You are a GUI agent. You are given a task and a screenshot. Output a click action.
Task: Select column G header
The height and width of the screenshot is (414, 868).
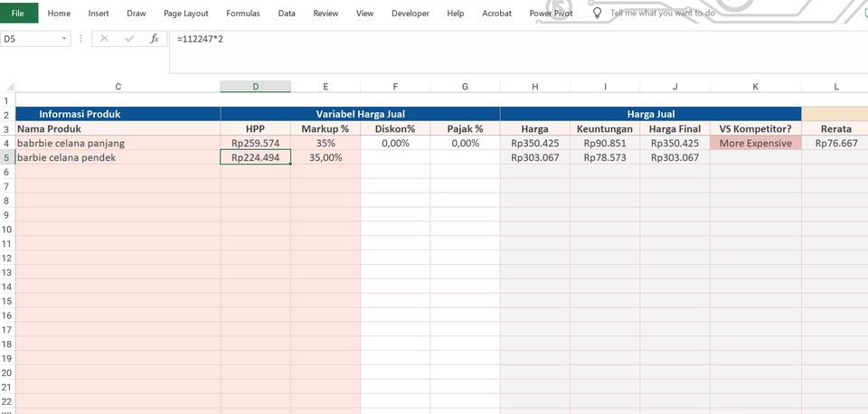pos(465,87)
